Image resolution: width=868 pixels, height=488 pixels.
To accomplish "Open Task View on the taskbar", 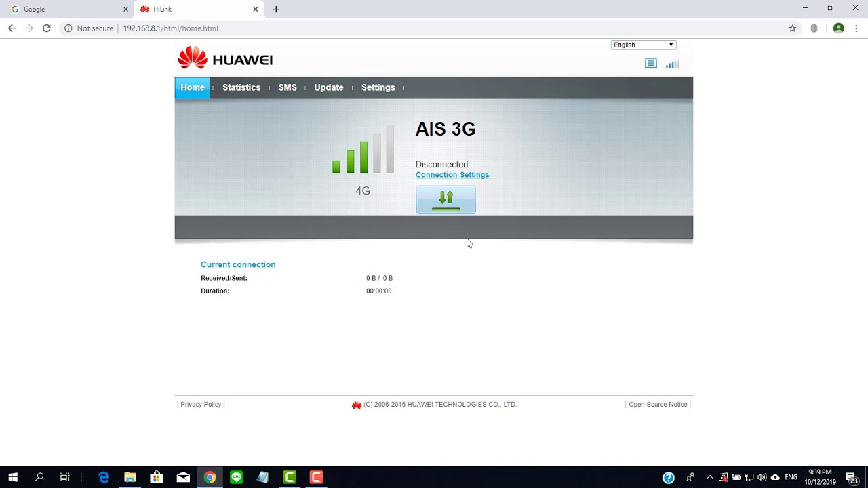I will (x=65, y=477).
